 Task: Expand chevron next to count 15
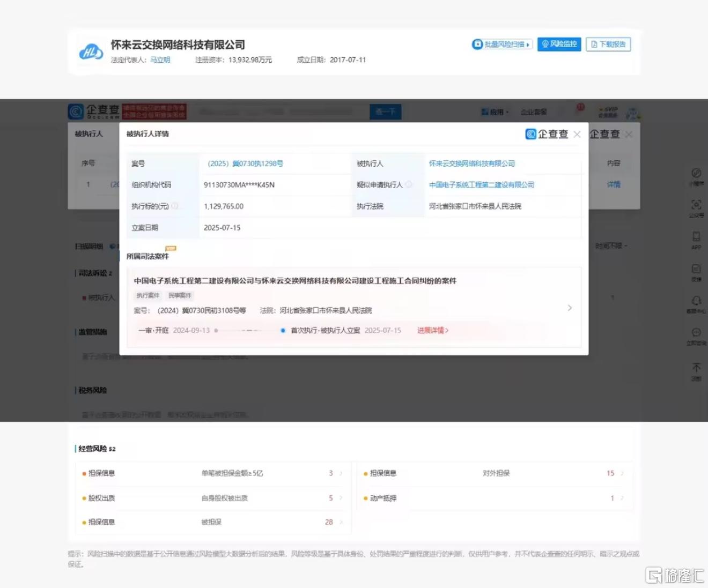click(x=622, y=473)
